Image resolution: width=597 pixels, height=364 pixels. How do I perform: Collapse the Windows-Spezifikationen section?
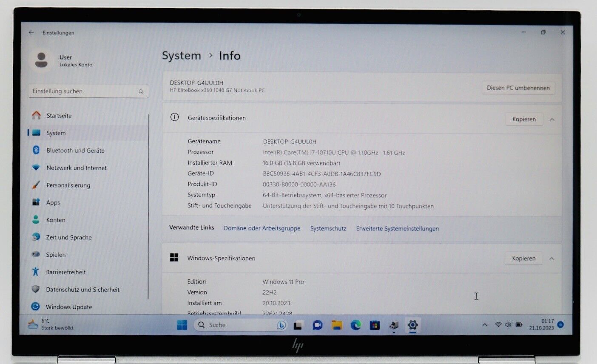552,259
